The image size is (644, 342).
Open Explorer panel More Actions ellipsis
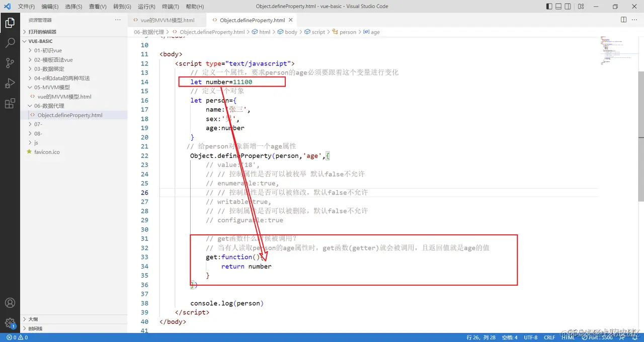118,20
